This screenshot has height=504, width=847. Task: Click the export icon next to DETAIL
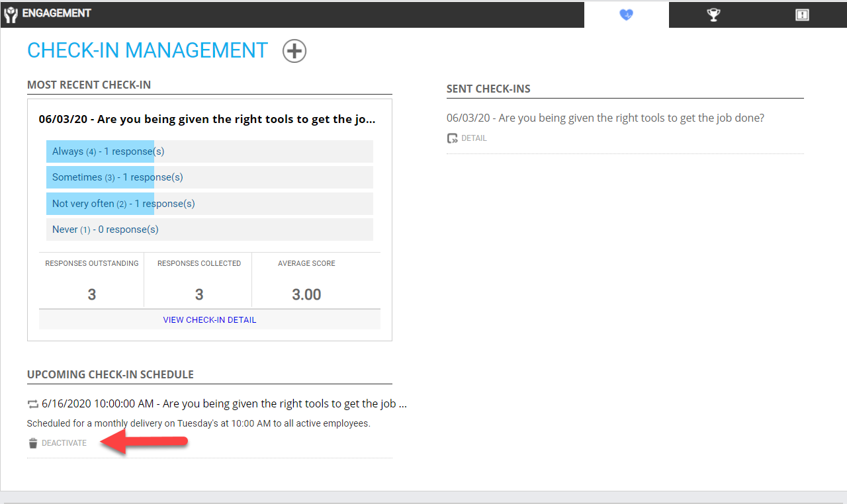pos(451,138)
